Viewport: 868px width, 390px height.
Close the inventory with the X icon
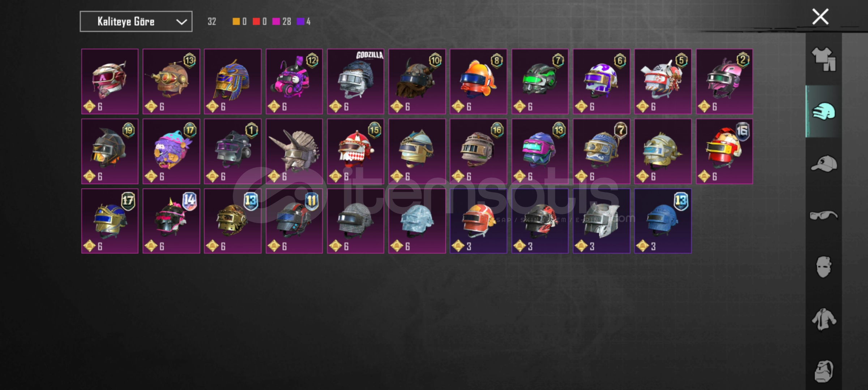click(820, 17)
